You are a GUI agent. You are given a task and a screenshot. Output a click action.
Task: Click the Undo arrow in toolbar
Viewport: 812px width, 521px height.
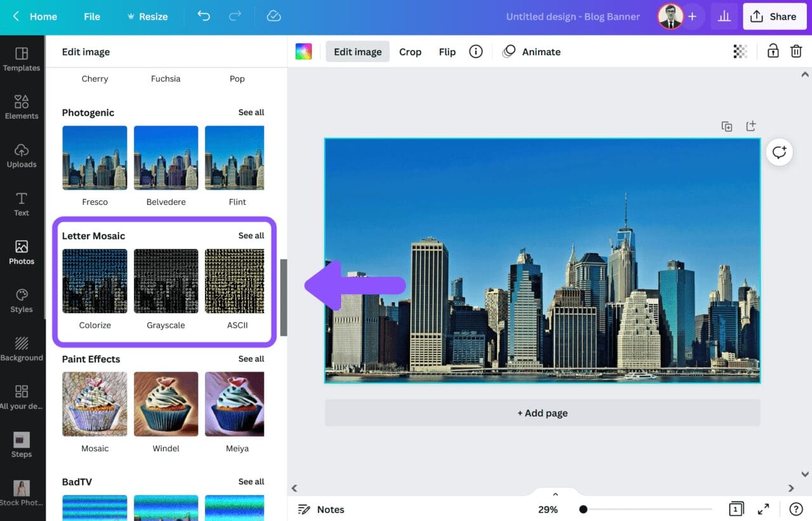point(203,16)
